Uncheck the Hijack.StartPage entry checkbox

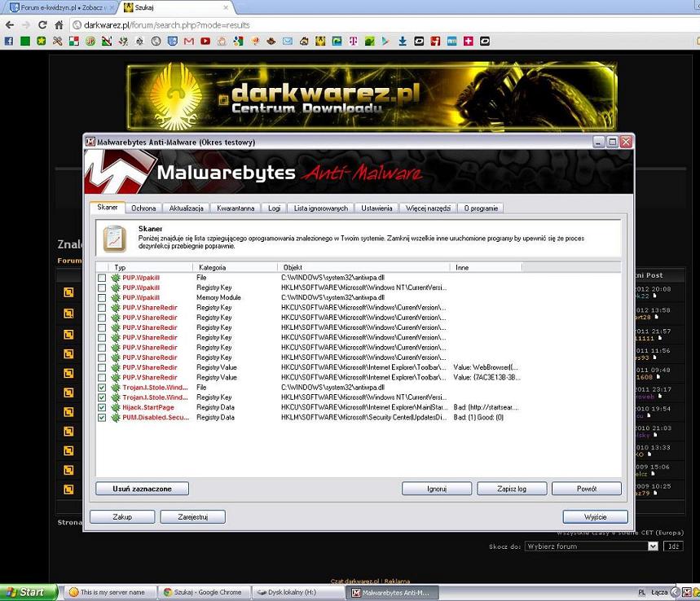pos(102,407)
